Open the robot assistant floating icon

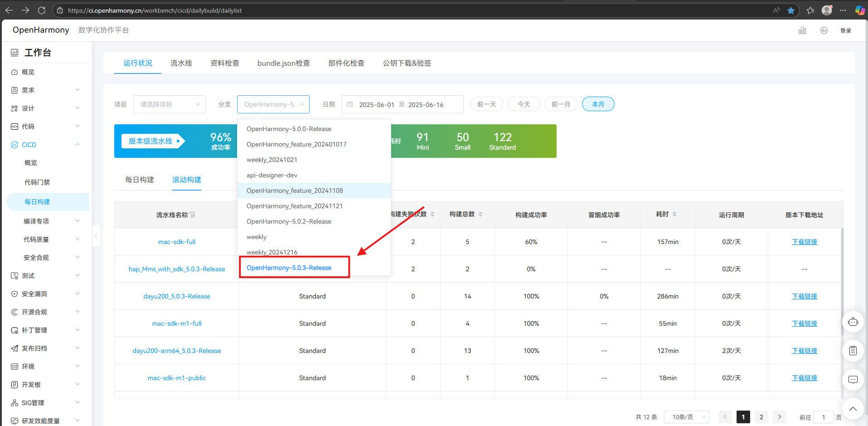coord(853,322)
